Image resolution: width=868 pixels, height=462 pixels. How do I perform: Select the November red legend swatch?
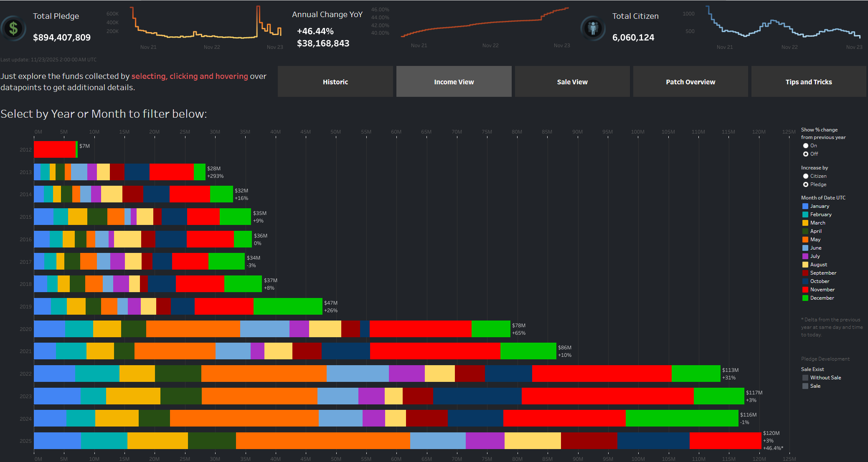tap(805, 290)
